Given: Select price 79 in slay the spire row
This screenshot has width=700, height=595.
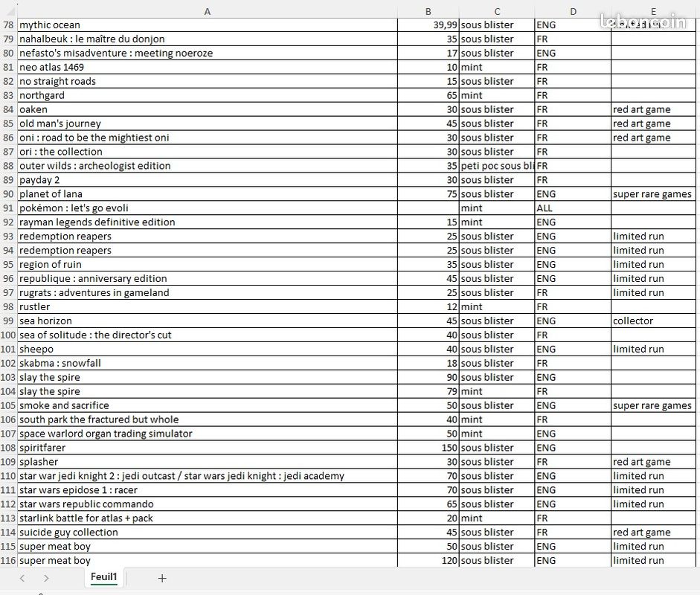Looking at the screenshot, I should 428,391.
